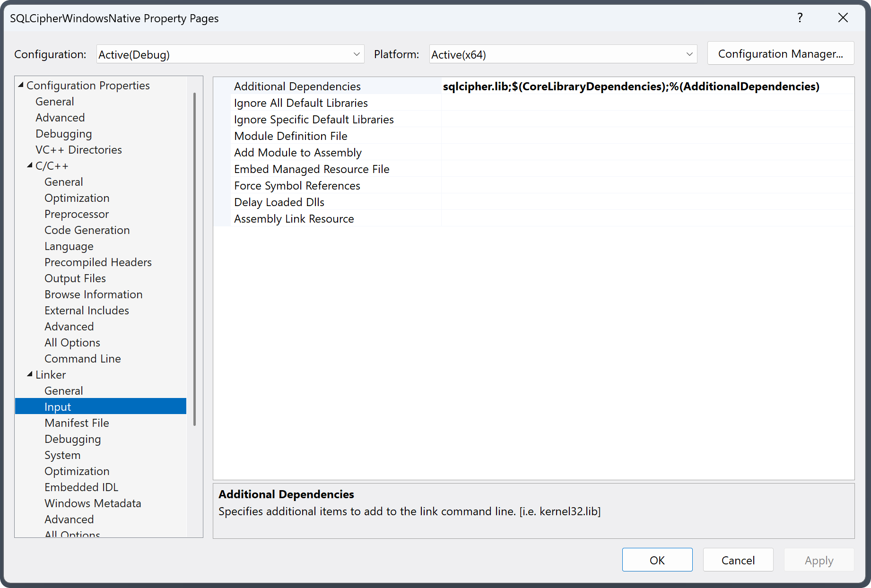871x588 pixels.
Task: Select All Options under C/C++
Action: 72,343
